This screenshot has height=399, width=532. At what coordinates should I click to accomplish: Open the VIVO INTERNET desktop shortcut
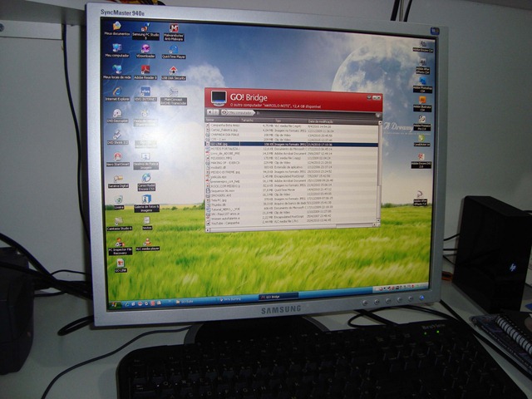pos(145,94)
